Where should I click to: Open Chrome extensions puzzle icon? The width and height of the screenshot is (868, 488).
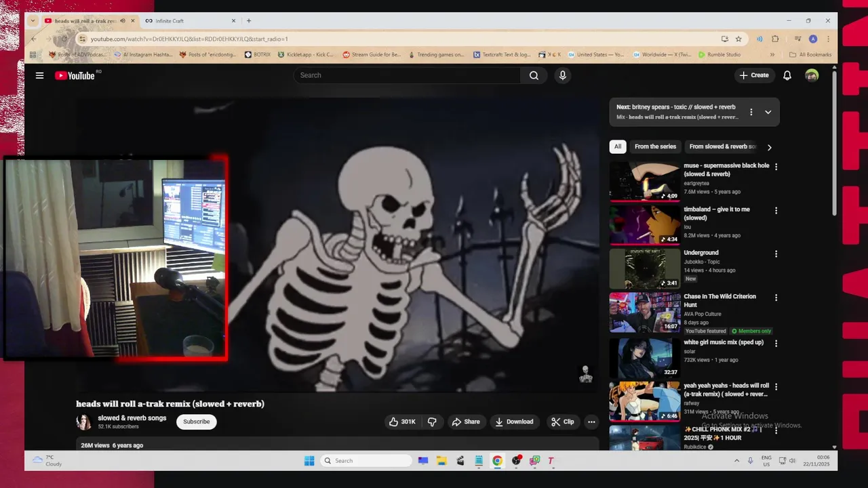775,39
